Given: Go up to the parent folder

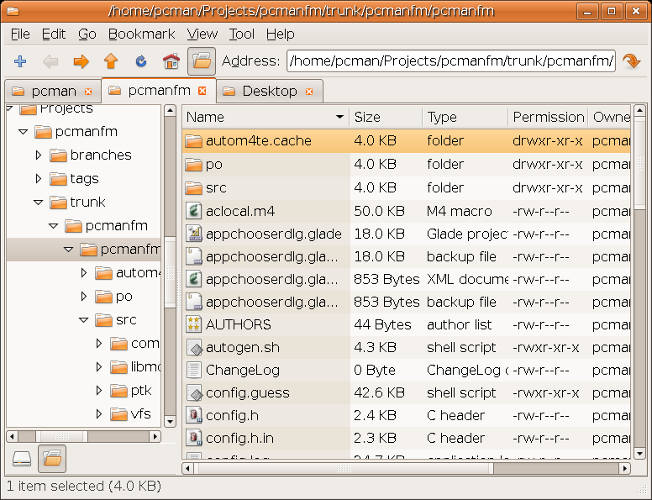Looking at the screenshot, I should click(111, 61).
